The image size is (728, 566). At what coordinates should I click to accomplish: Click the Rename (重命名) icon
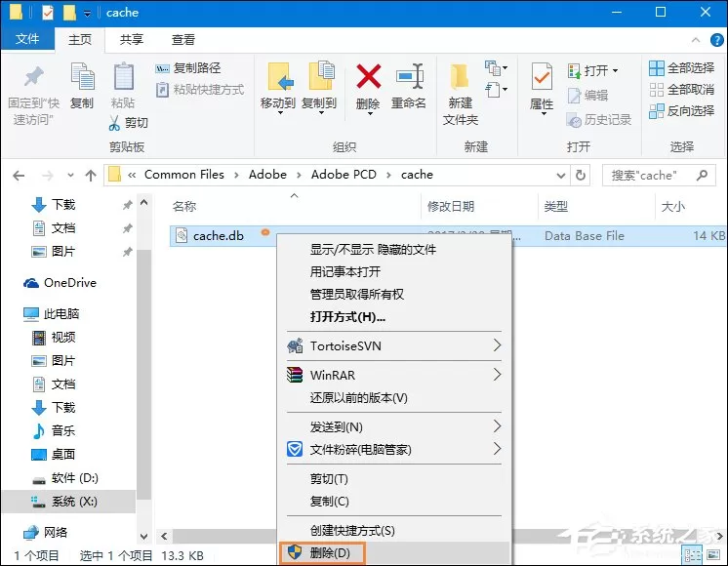point(409,77)
